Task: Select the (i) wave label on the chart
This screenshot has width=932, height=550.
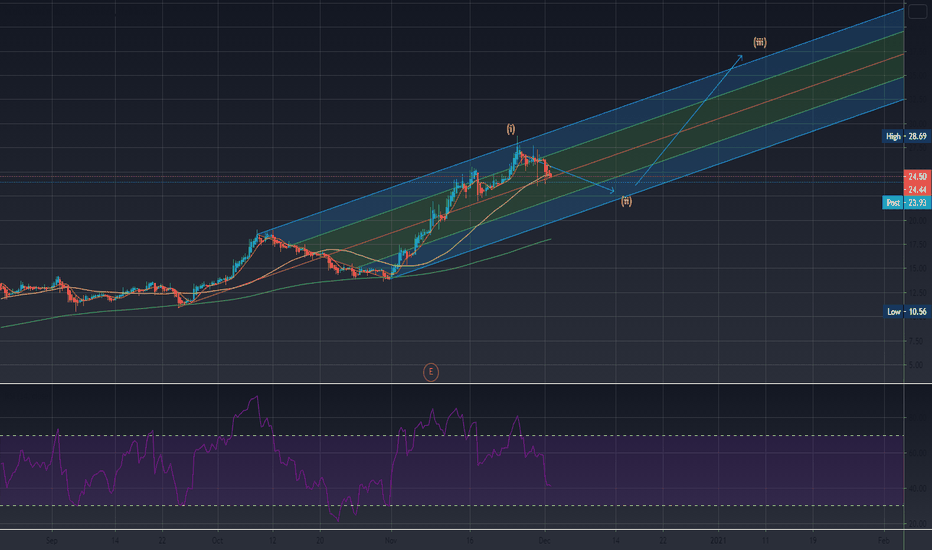Action: click(511, 129)
